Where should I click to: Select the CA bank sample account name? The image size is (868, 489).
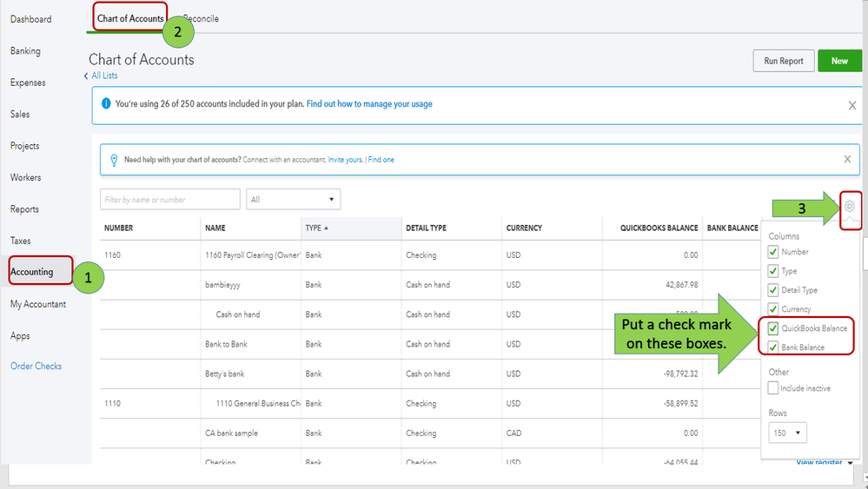pos(231,433)
